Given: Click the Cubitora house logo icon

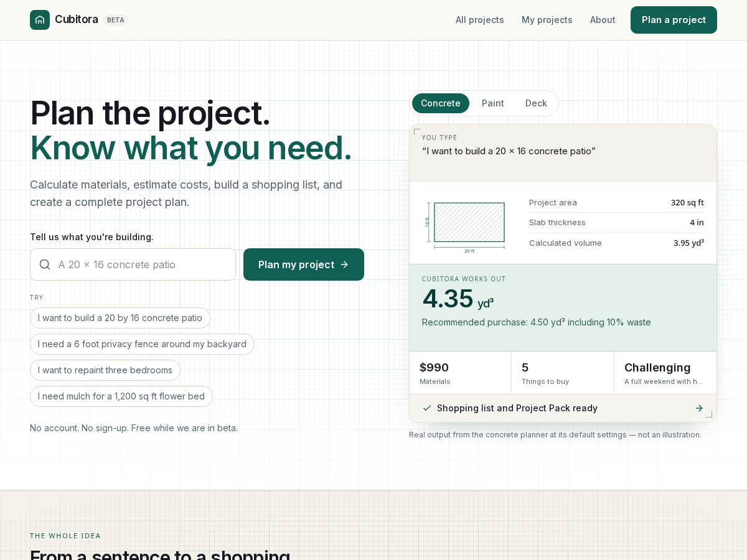Looking at the screenshot, I should click(40, 20).
